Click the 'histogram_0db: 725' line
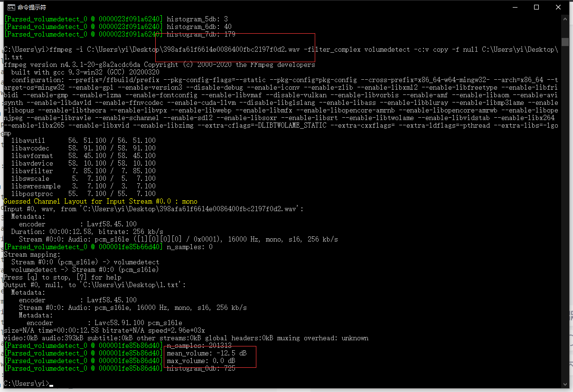Screen dimensions: 573x392 [x=119, y=368]
